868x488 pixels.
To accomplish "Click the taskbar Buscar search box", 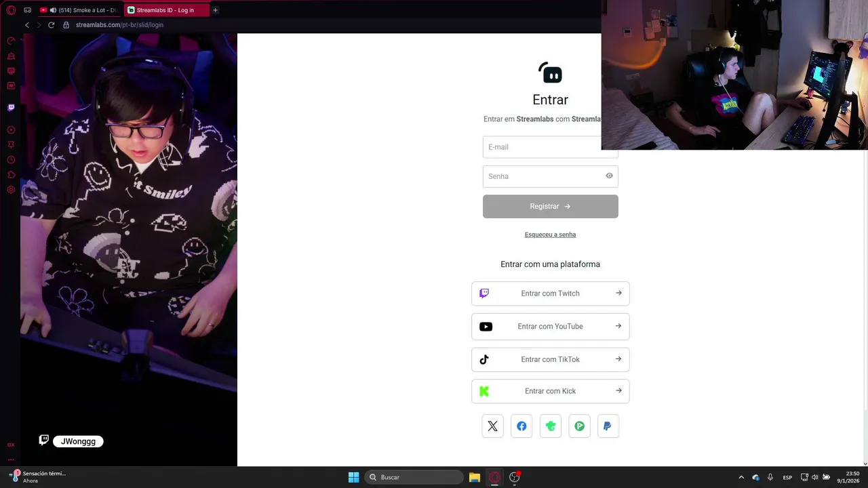I will (x=414, y=477).
